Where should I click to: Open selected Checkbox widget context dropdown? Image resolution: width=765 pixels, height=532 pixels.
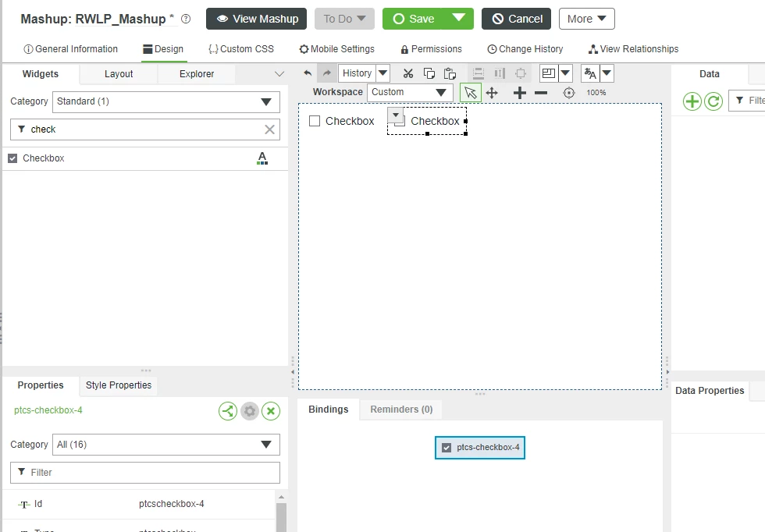(396, 115)
